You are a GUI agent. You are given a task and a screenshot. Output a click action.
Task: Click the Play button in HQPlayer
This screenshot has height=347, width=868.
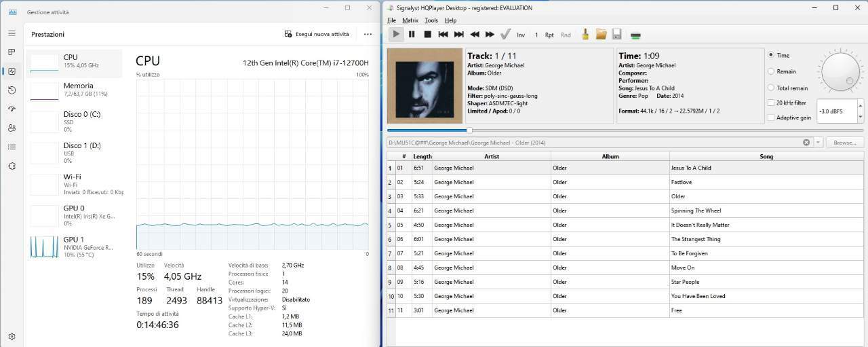coord(396,34)
